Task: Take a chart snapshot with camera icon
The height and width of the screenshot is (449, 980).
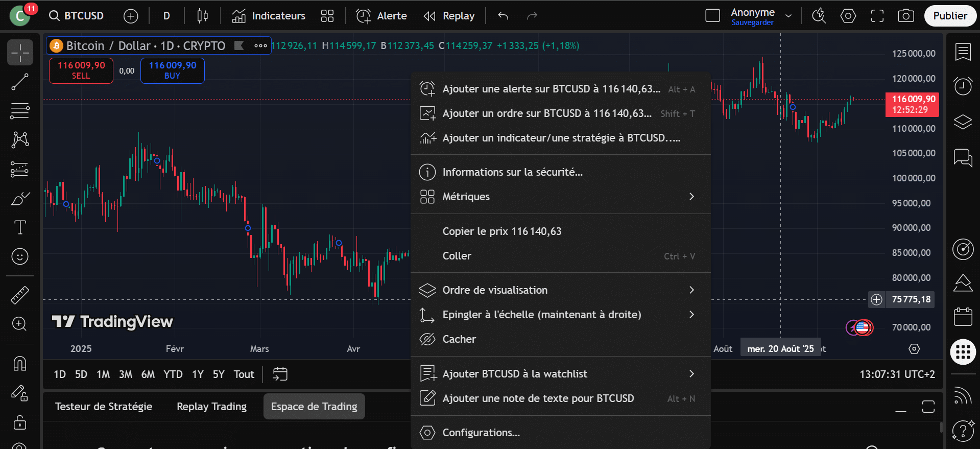Action: [905, 16]
